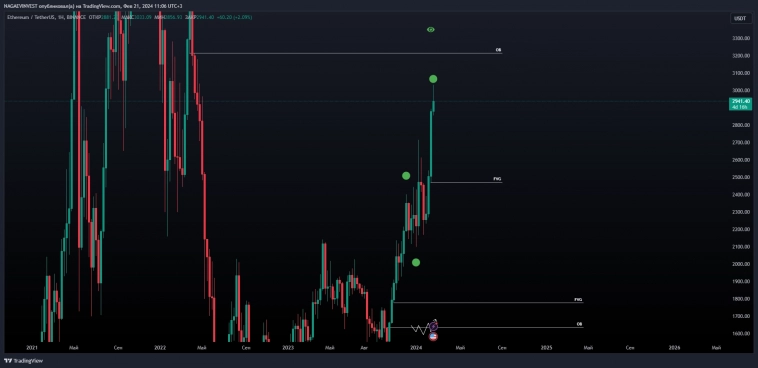Click the 2100.00 price axis label
758x368 pixels.
[x=741, y=247]
